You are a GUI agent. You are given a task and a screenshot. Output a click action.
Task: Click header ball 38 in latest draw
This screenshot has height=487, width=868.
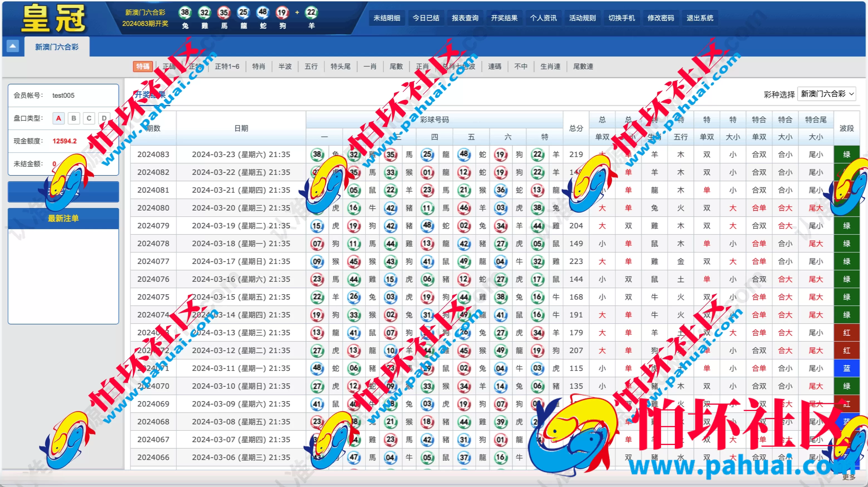pos(185,13)
